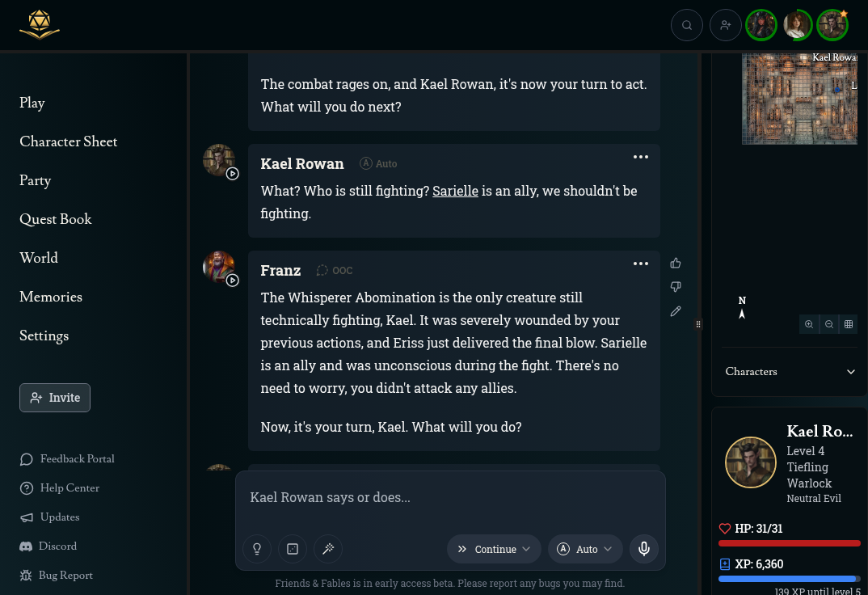
Task: Give thumbs down to Franz's message
Action: coord(676,287)
